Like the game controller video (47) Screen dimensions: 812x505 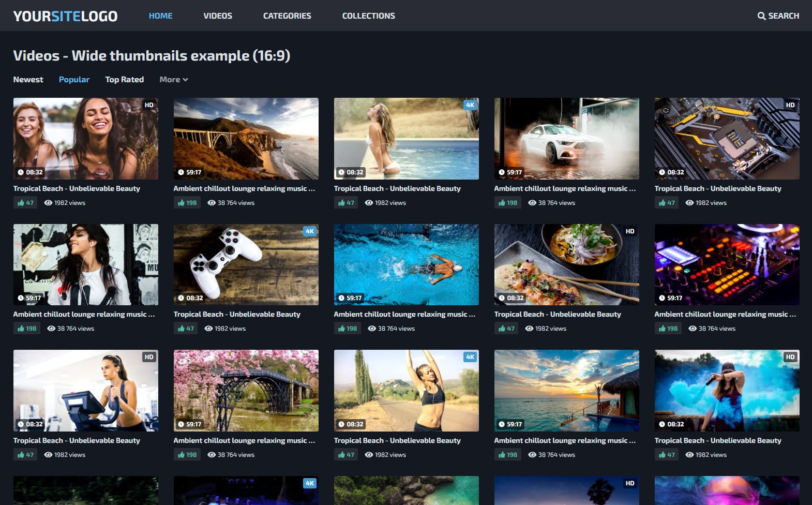pyautogui.click(x=186, y=329)
